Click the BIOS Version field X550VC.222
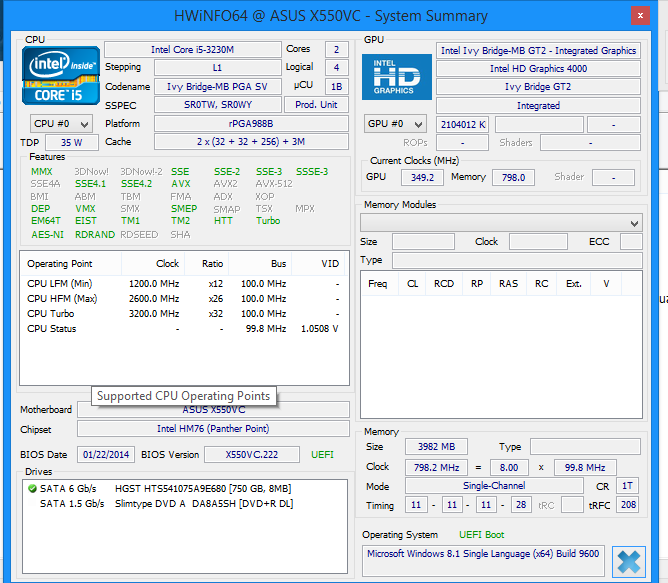This screenshot has width=668, height=583. pyautogui.click(x=252, y=455)
